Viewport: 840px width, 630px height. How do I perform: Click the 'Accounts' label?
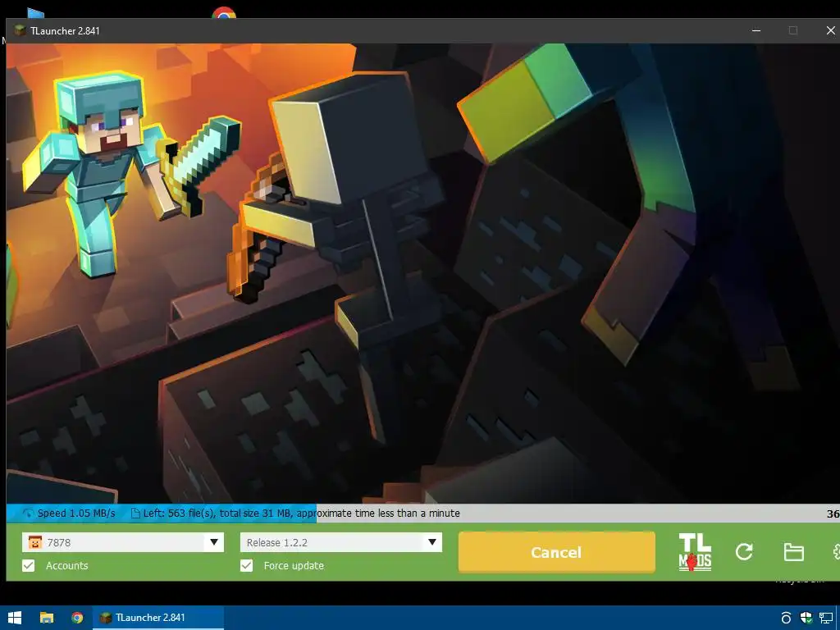tap(67, 566)
